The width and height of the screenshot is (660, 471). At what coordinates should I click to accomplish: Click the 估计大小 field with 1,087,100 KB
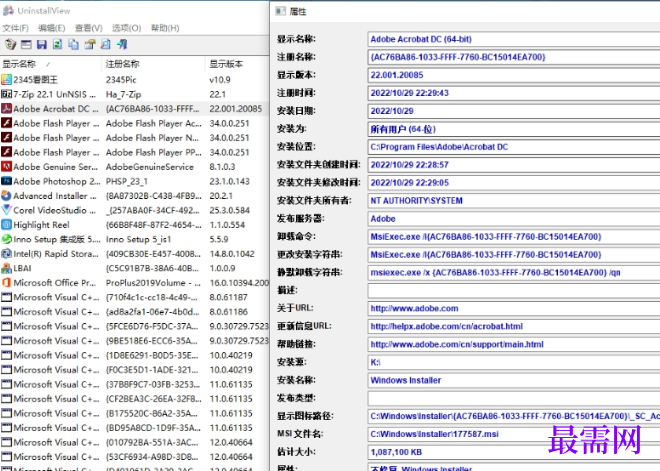tap(514, 452)
